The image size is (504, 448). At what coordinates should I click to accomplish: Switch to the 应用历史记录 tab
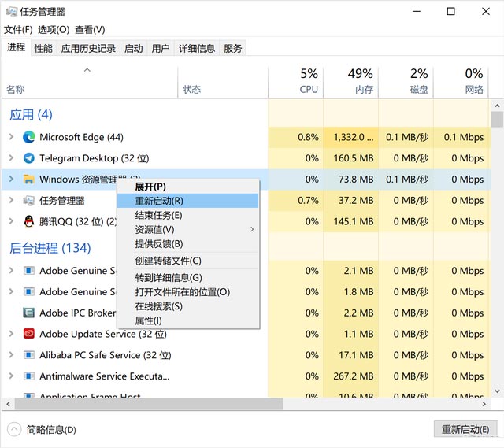[x=88, y=49]
